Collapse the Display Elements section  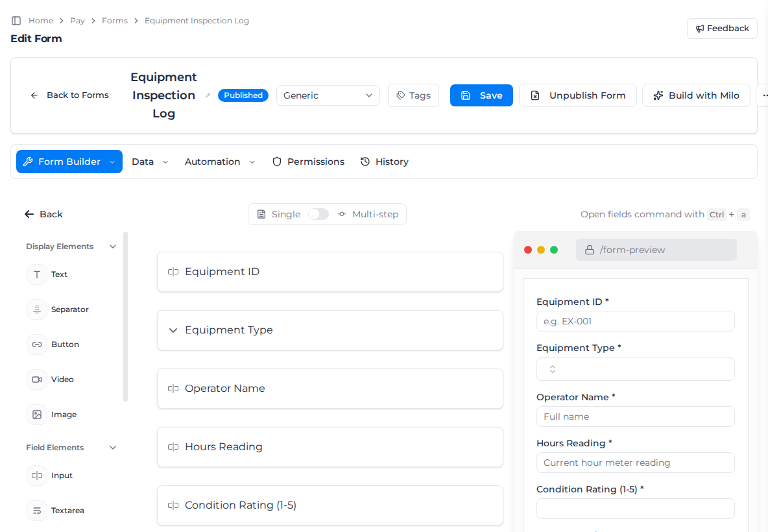tap(113, 247)
